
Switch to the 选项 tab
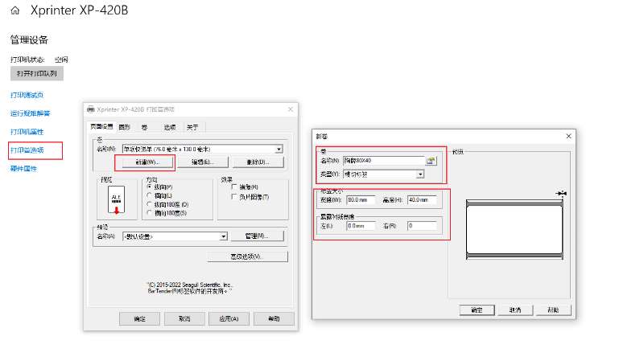pos(170,127)
